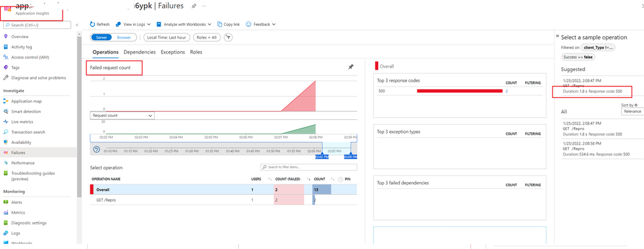Open the Request count dropdown
The width and height of the screenshot is (644, 249).
pyautogui.click(x=122, y=116)
